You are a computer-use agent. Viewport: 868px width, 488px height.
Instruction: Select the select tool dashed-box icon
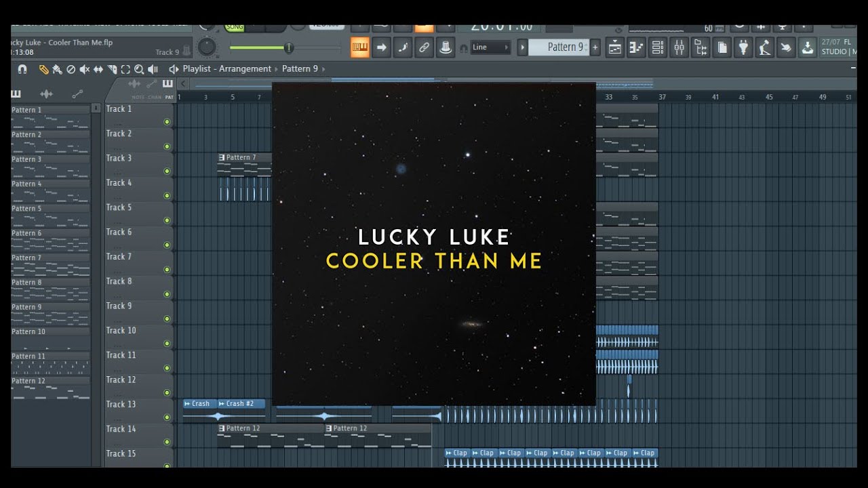(125, 69)
